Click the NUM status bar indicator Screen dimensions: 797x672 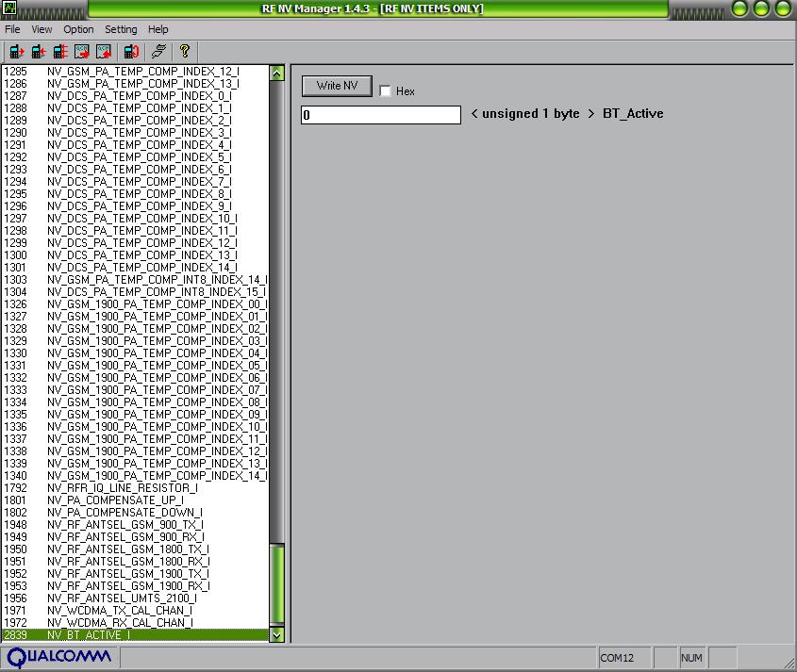(691, 658)
